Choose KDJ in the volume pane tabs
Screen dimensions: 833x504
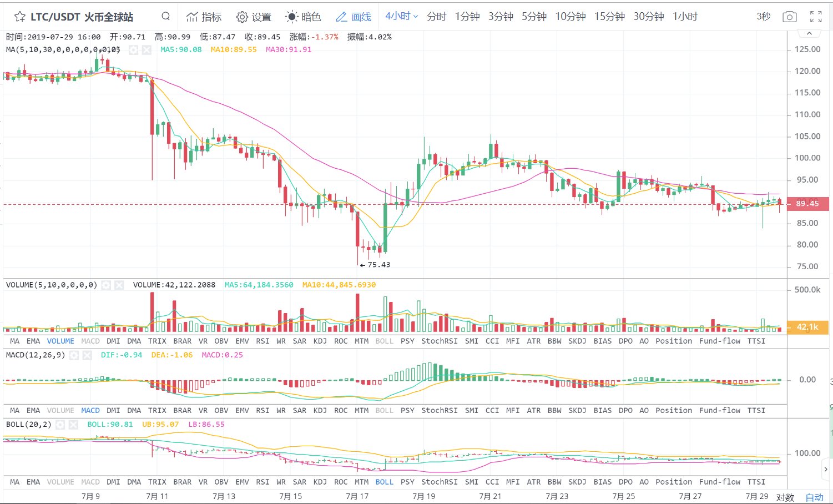(320, 341)
